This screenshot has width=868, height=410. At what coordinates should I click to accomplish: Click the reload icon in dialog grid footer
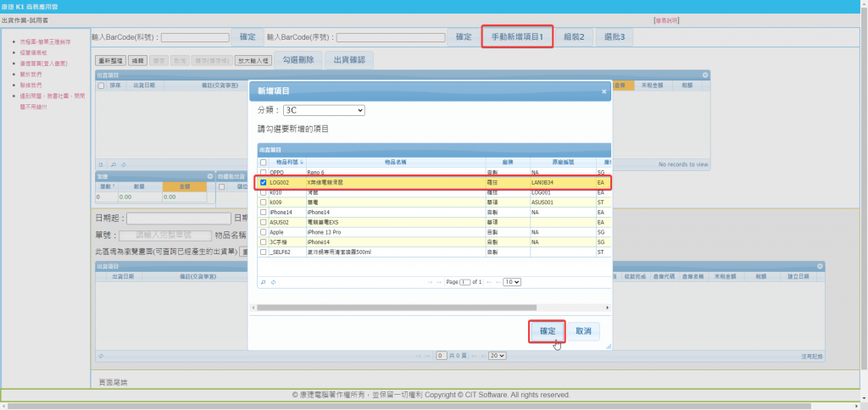274,281
